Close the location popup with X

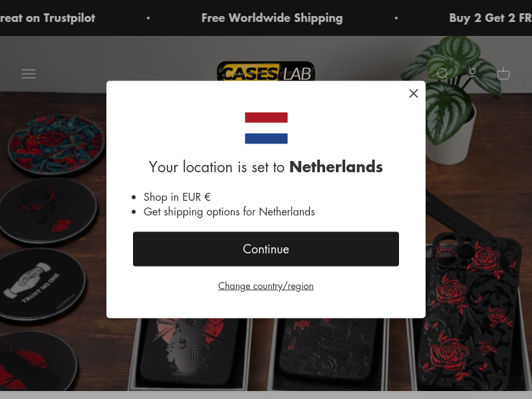413,93
